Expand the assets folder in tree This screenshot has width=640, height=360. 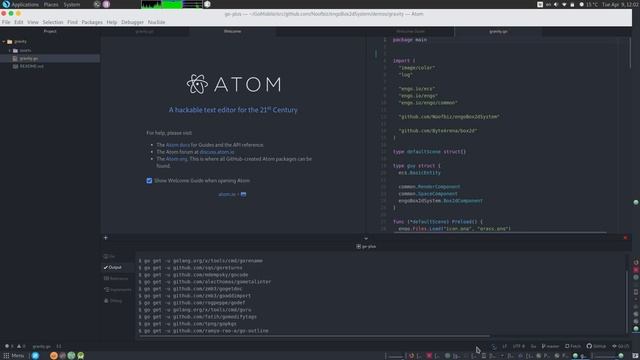(x=10, y=51)
